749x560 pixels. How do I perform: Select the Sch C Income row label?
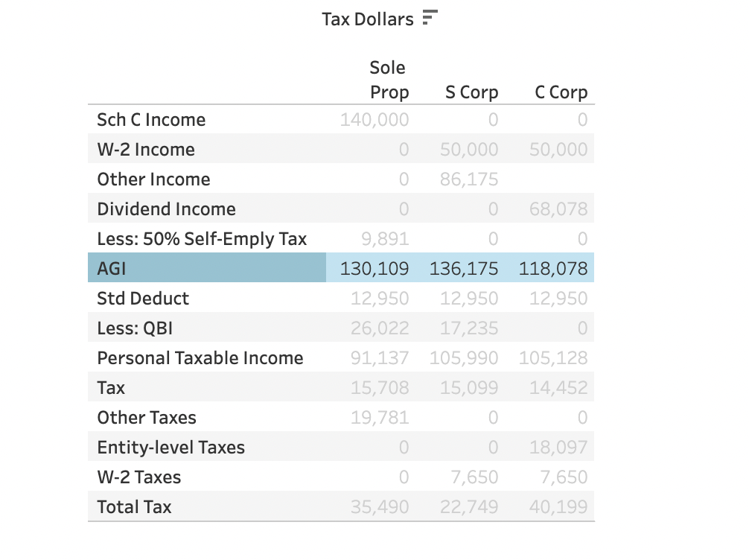[151, 120]
